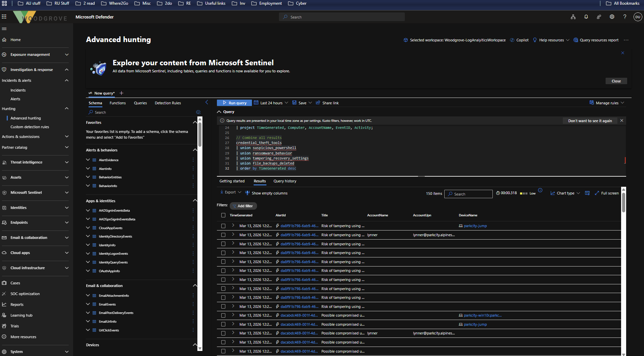Image resolution: width=644 pixels, height=356 pixels.
Task: Collapse the schema pane with the arrow
Action: pos(207,102)
